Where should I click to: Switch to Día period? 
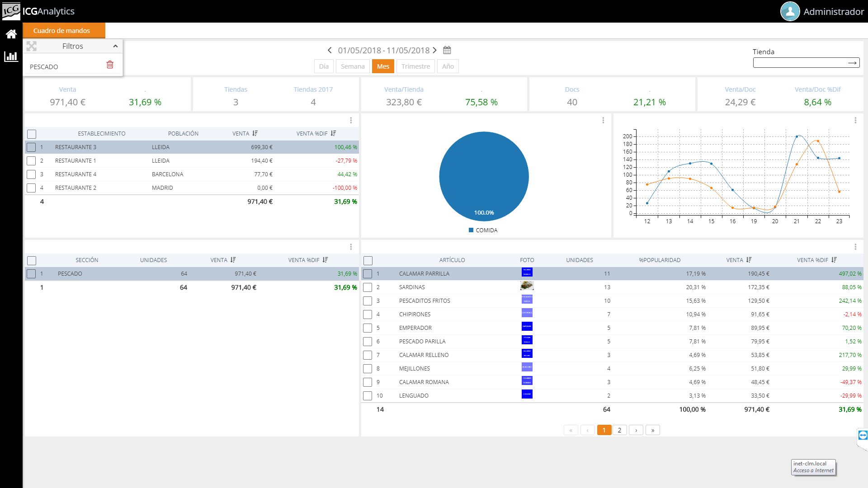(324, 66)
